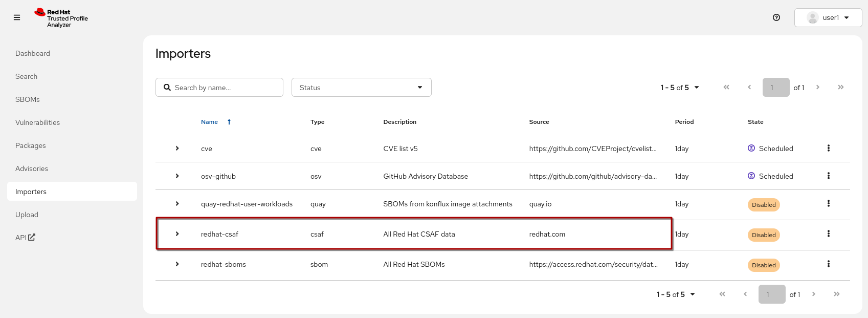Viewport: 868px width, 318px height.
Task: Open kebab menu for quay-redhat-user-workloads row
Action: point(828,203)
